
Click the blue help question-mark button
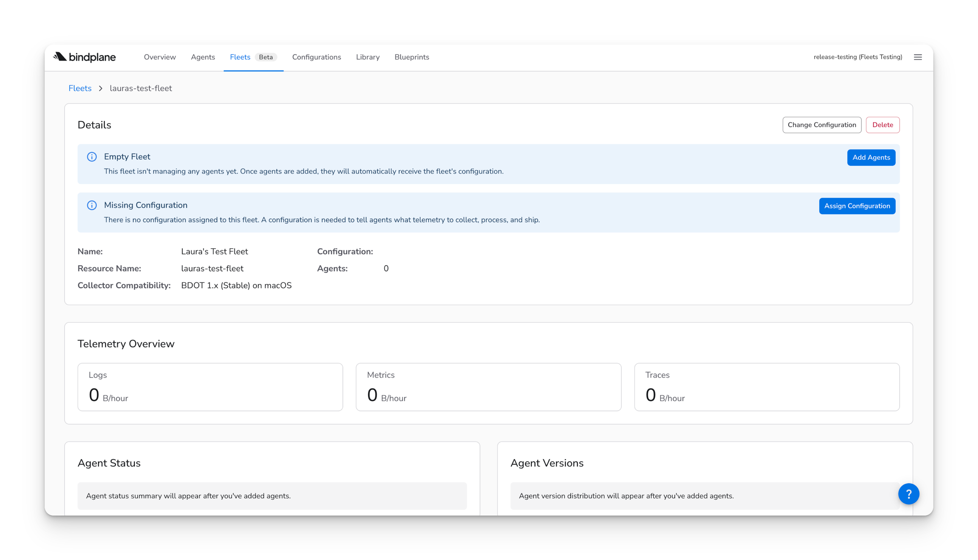coord(908,494)
